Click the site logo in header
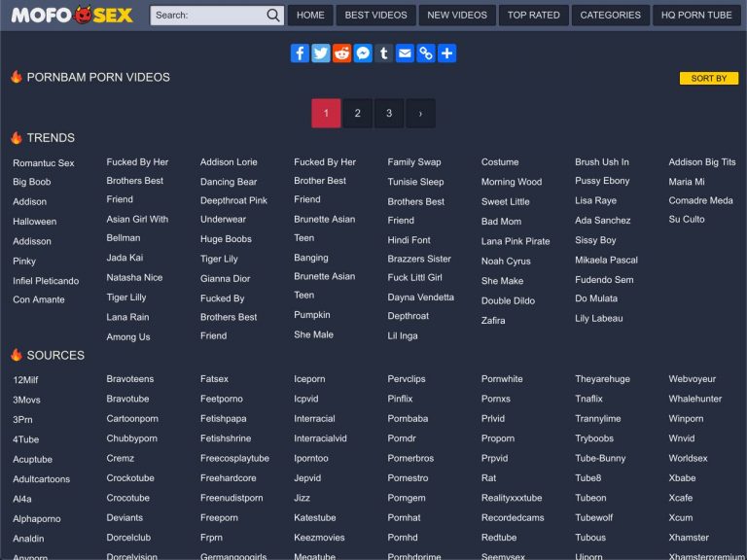The height and width of the screenshot is (560, 747). [x=72, y=16]
